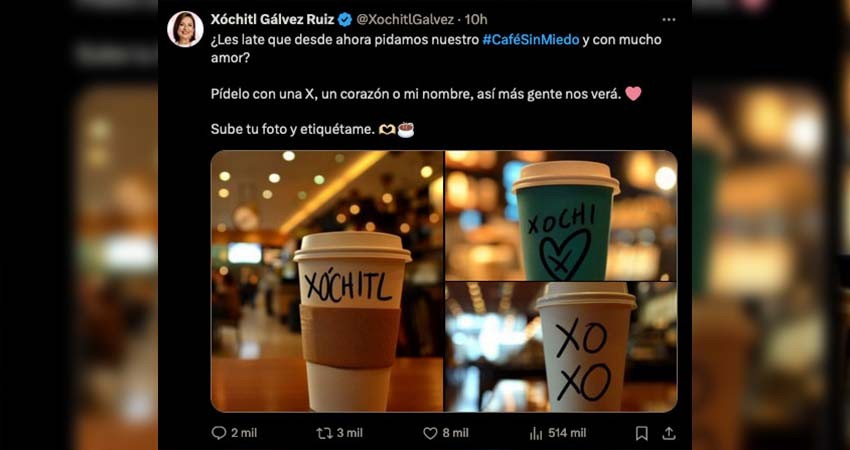Open the #CaféSinMiedo hashtag
This screenshot has width=850, height=450.
point(530,40)
